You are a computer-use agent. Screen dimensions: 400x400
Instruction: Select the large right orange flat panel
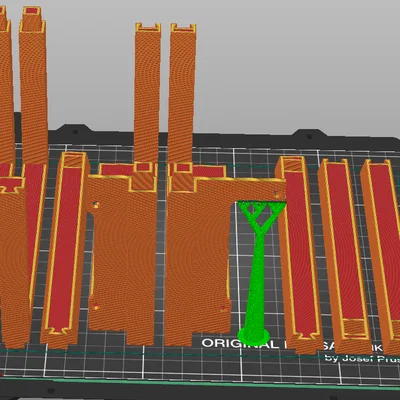[197, 260]
